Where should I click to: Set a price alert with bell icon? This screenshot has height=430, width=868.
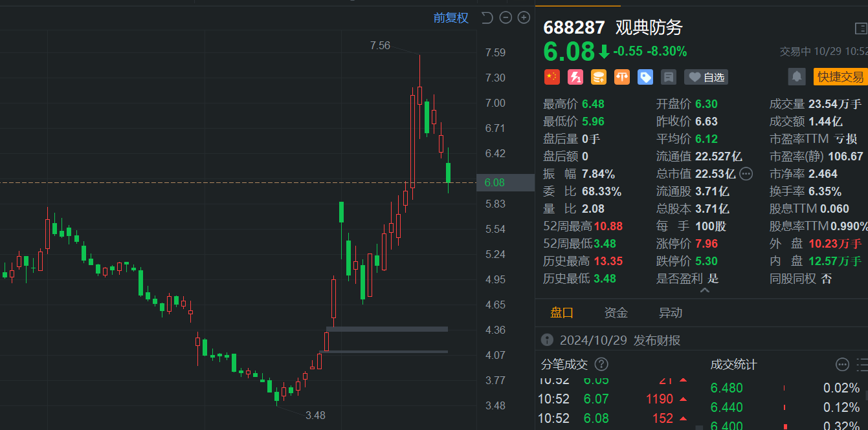point(797,77)
